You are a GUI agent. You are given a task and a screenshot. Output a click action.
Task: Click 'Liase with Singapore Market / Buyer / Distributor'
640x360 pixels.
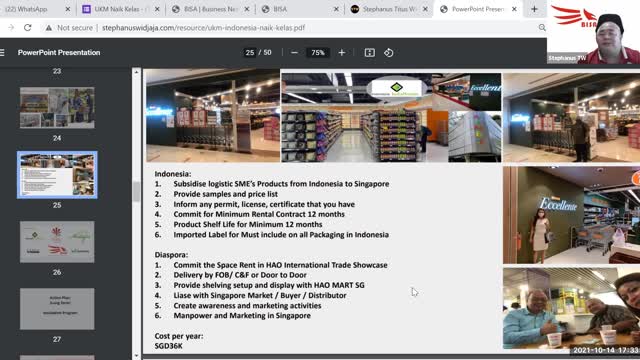point(260,296)
